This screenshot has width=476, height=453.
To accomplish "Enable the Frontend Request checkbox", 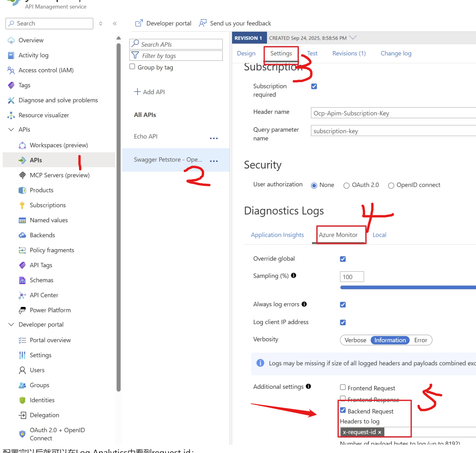I will point(343,387).
